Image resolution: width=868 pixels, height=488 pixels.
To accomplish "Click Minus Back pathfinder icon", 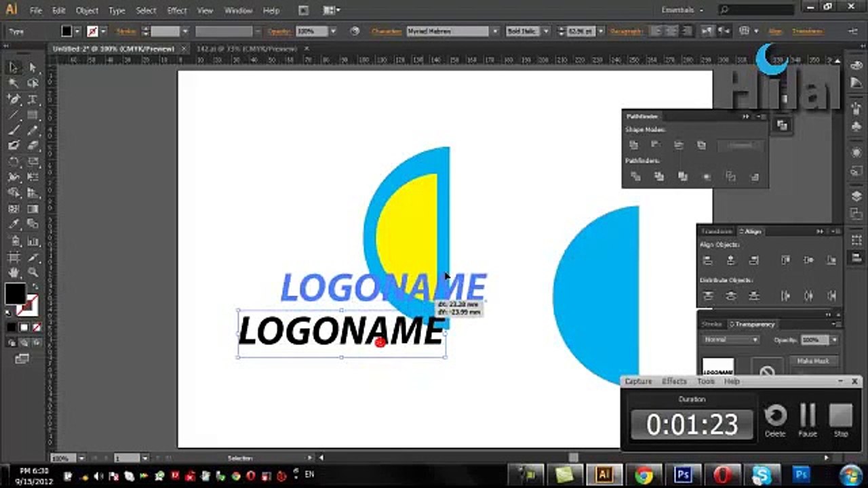I will pos(754,177).
